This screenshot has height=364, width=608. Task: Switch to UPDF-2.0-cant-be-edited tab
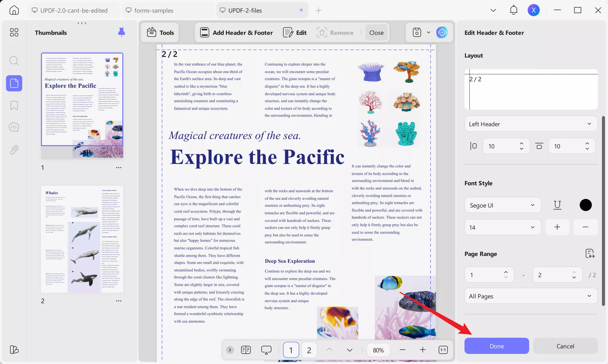tap(74, 10)
